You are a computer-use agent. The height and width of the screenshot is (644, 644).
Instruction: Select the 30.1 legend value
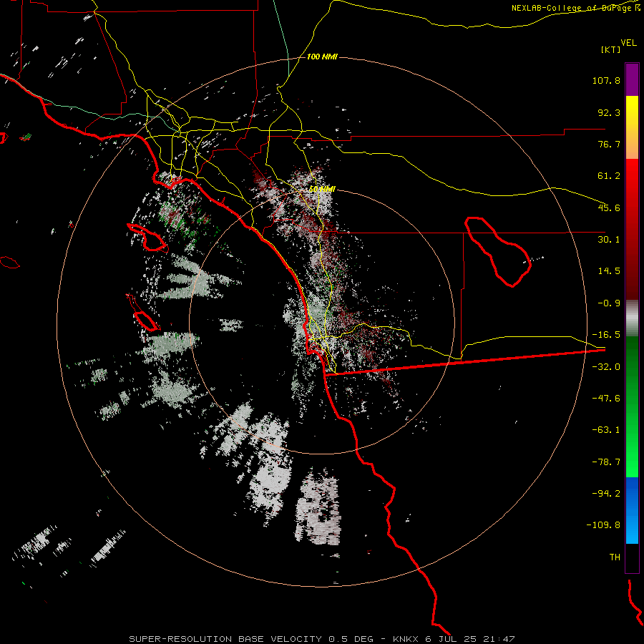609,240
